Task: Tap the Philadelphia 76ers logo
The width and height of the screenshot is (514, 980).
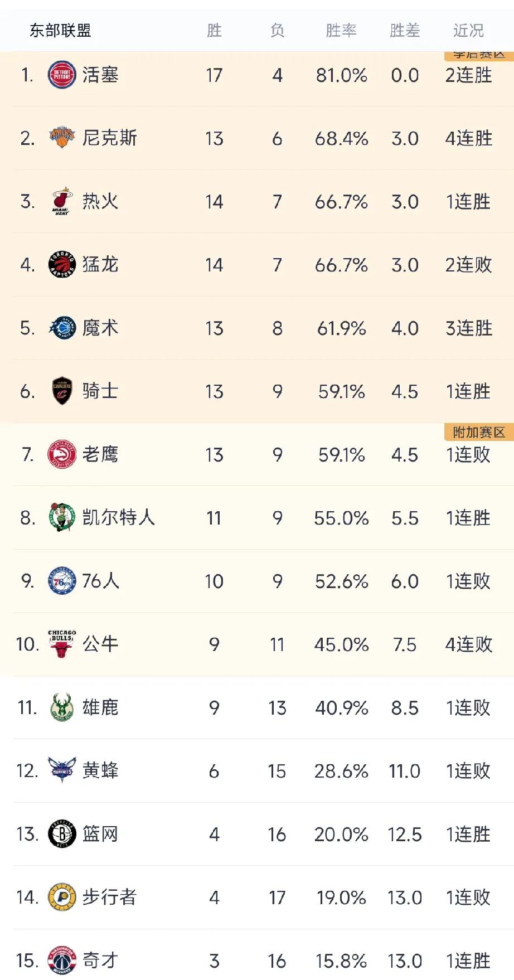Action: 61,581
